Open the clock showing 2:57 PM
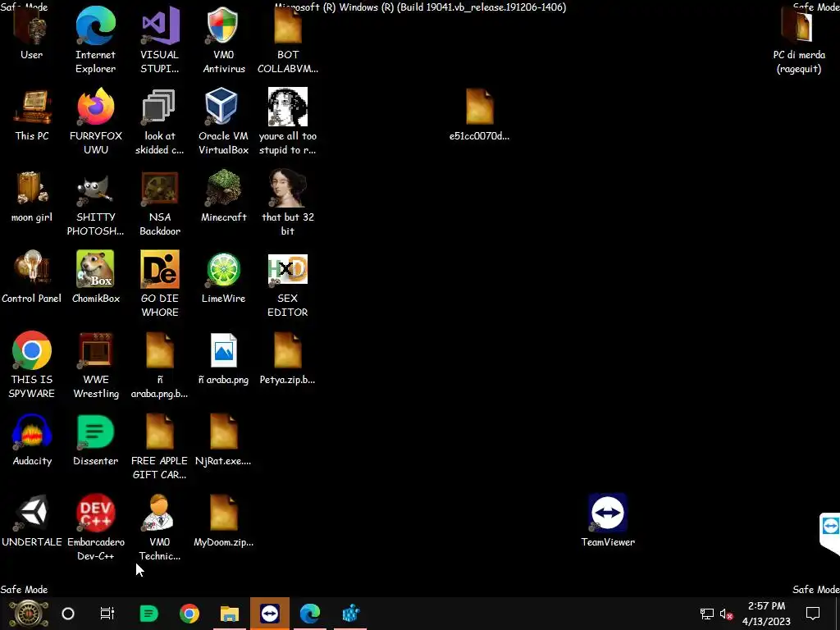 [767, 614]
